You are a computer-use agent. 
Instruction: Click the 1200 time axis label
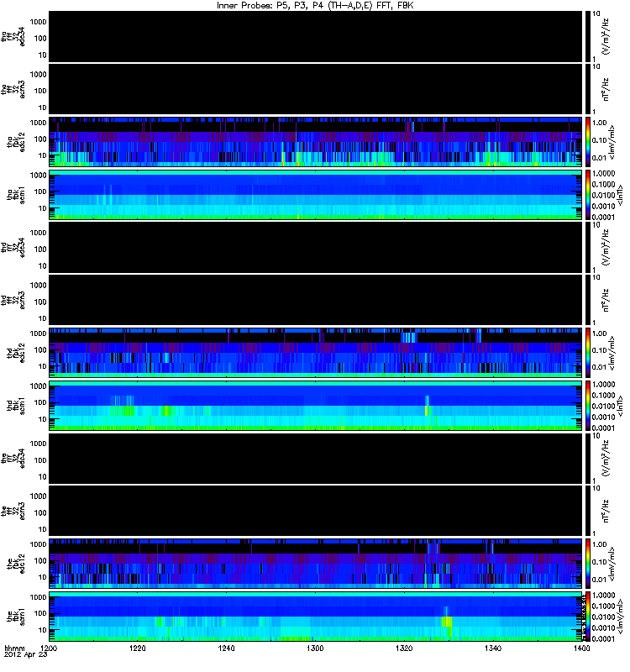(49, 648)
